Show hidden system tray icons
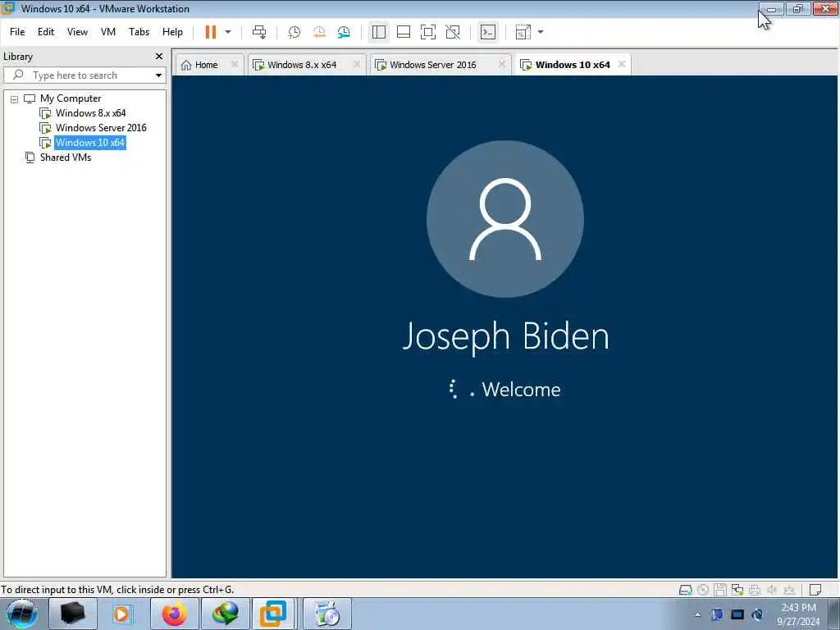 [697, 614]
